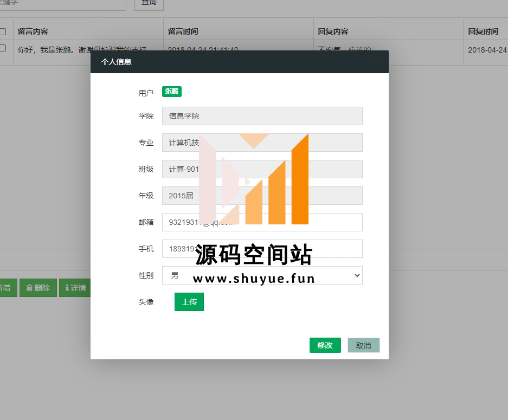Click into the 邮箱 input field
508x420 pixels.
(262, 222)
